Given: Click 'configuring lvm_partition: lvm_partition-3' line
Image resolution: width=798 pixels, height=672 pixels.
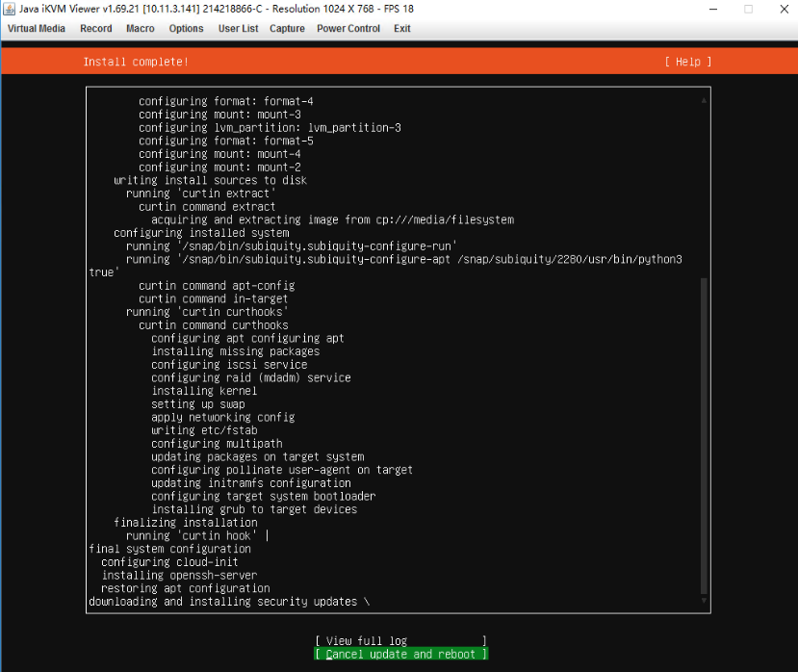Looking at the screenshot, I should point(270,127).
